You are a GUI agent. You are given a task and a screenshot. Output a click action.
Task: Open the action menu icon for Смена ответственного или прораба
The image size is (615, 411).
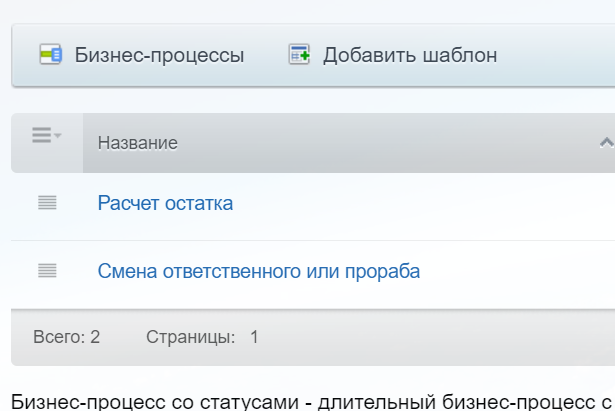[47, 270]
